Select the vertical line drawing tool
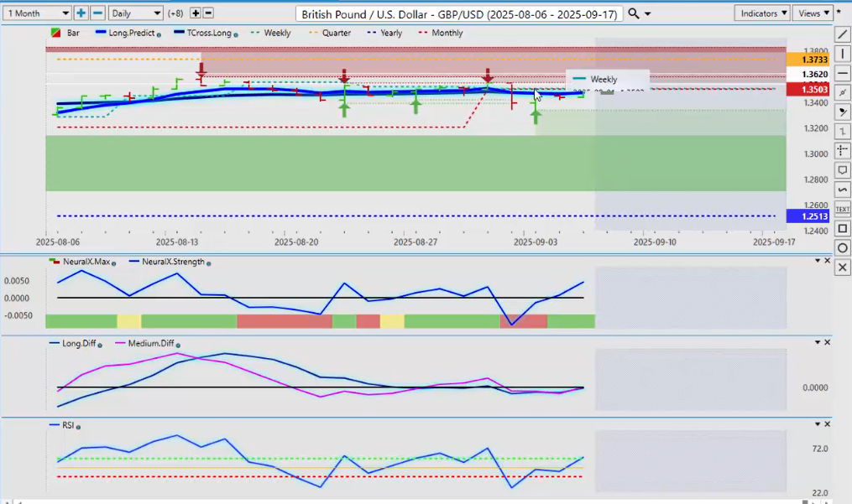Viewport: 852px width, 504px height. pos(843,54)
